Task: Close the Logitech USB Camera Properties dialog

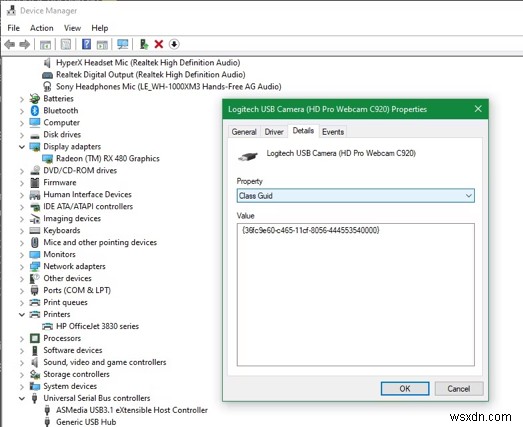Action: (478, 109)
